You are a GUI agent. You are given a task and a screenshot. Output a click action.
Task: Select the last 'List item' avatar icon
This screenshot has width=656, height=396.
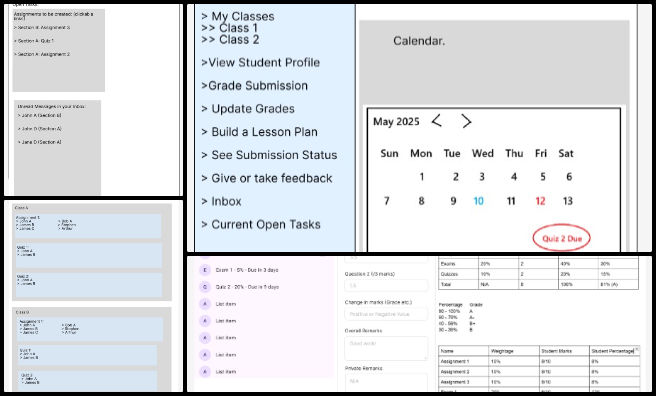point(205,371)
